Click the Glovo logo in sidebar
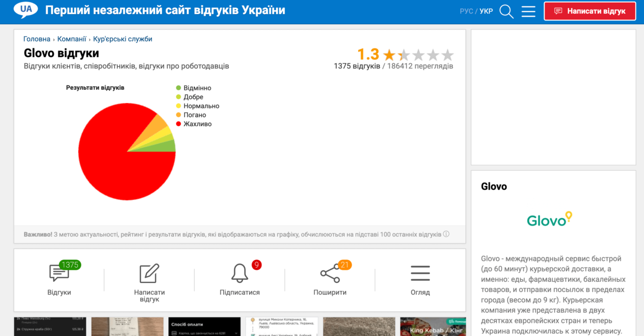The image size is (644, 336). (x=549, y=219)
